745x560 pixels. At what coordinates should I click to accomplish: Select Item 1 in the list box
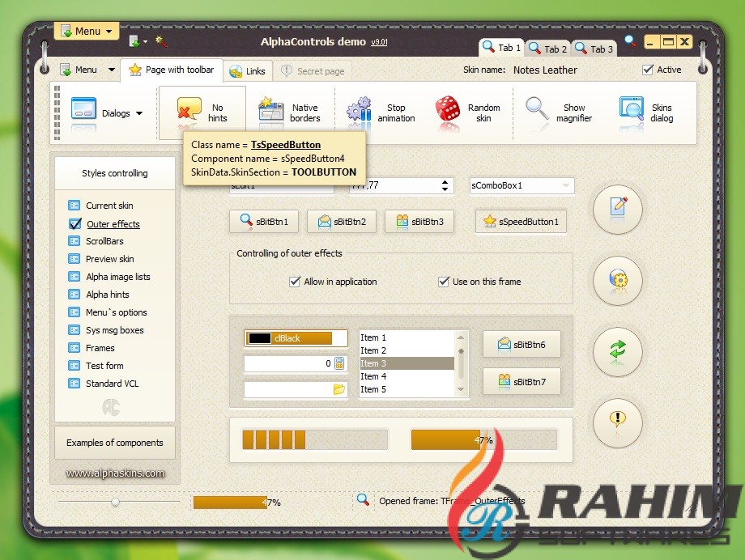[x=407, y=337]
